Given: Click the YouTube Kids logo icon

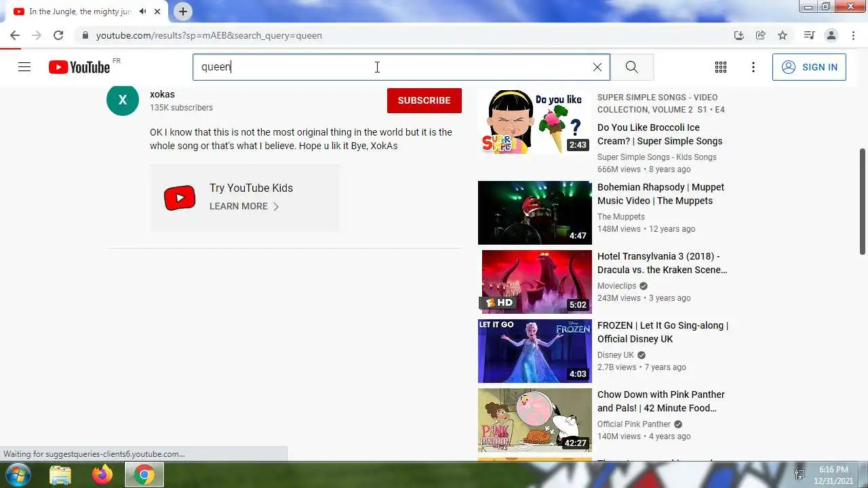Looking at the screenshot, I should [x=180, y=198].
